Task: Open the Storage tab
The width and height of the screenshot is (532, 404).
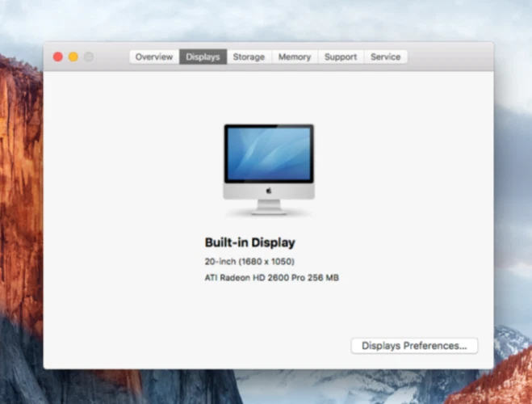Action: [249, 57]
